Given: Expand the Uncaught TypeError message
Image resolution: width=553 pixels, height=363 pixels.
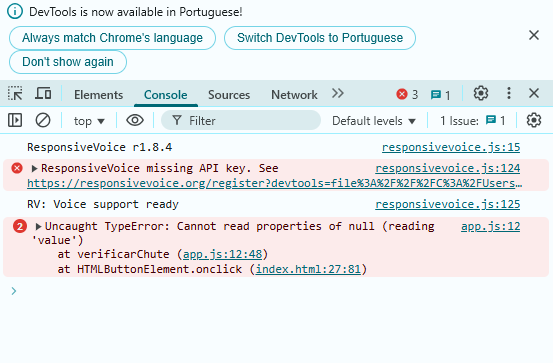Looking at the screenshot, I should (38, 226).
